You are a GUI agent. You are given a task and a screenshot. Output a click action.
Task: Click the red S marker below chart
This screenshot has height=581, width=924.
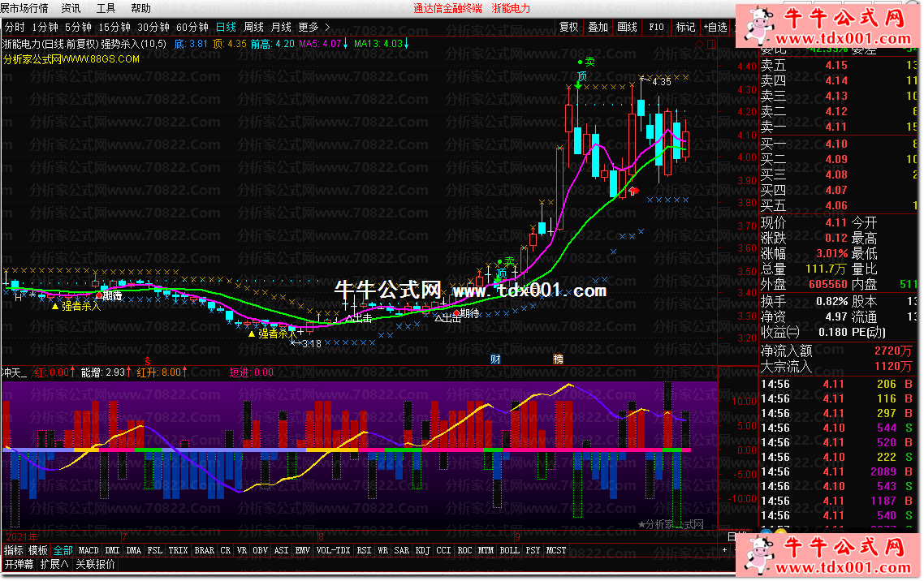click(147, 361)
